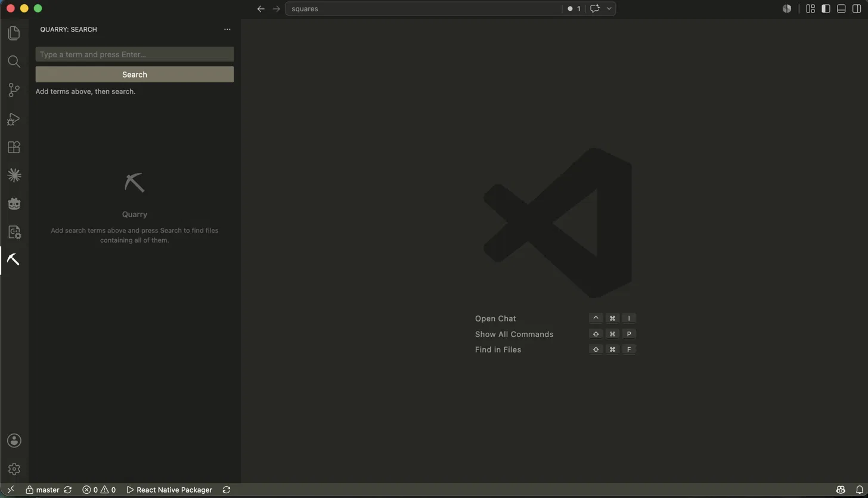Open the Source Control view
868x498 pixels.
pyautogui.click(x=14, y=90)
